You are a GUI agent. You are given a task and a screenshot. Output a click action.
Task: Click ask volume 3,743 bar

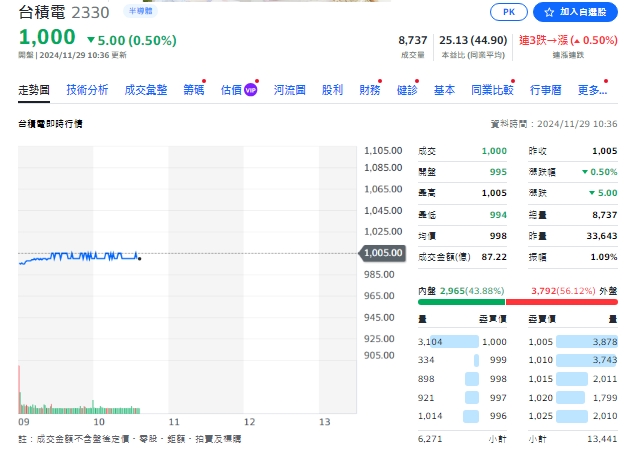pyautogui.click(x=587, y=360)
